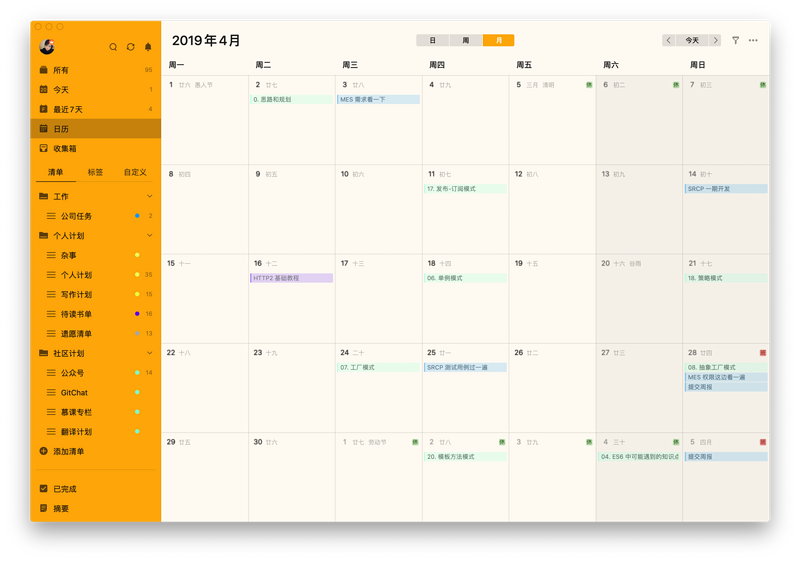Image resolution: width=800 pixels, height=562 pixels.
Task: Select the April 30 day cell
Action: (x=292, y=477)
